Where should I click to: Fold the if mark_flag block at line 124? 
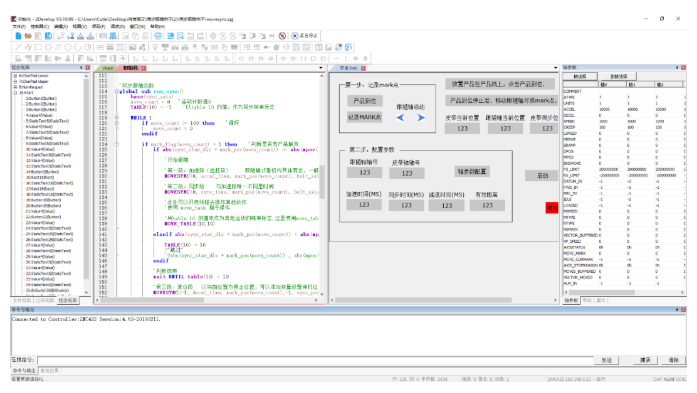coord(116,144)
